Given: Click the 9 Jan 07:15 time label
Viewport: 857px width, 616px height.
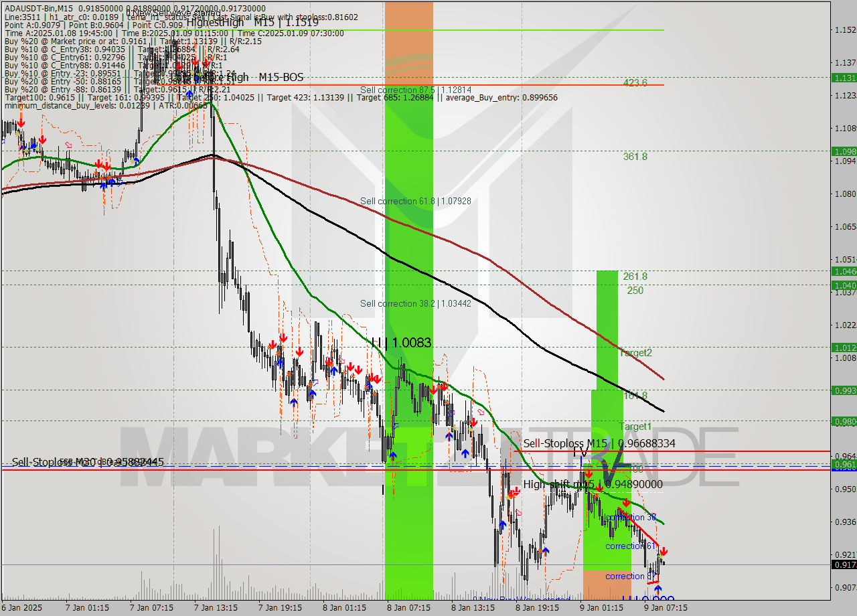Looking at the screenshot, I should click(666, 608).
